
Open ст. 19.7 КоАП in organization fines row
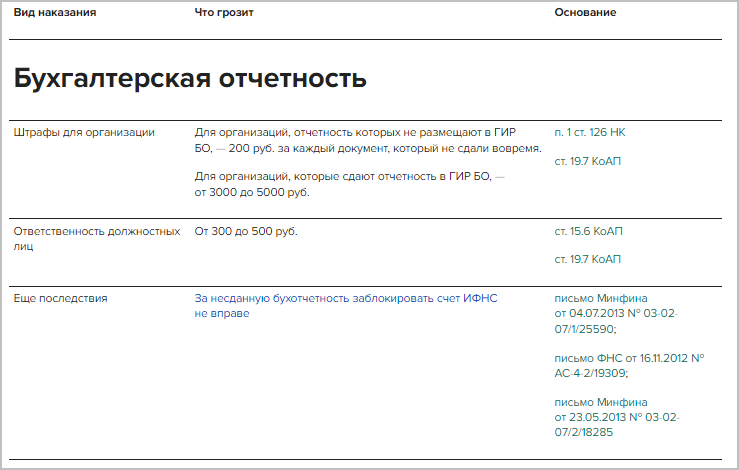pos(587,161)
